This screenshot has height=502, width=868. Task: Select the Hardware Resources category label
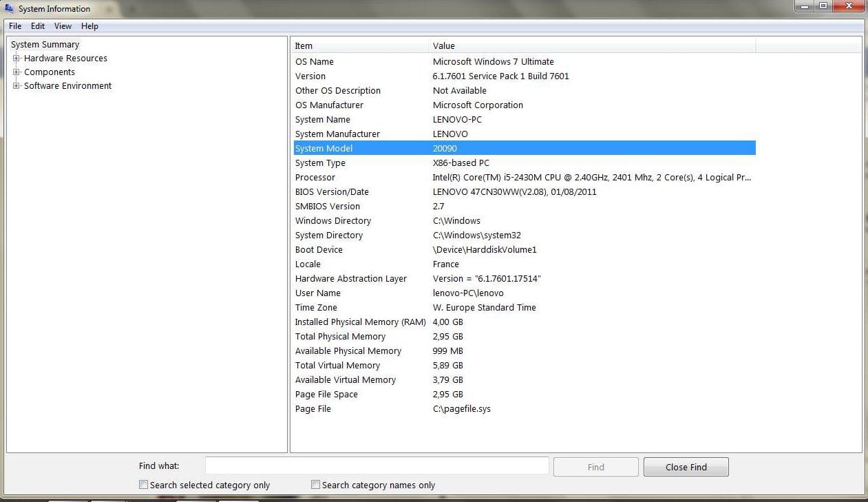[65, 59]
